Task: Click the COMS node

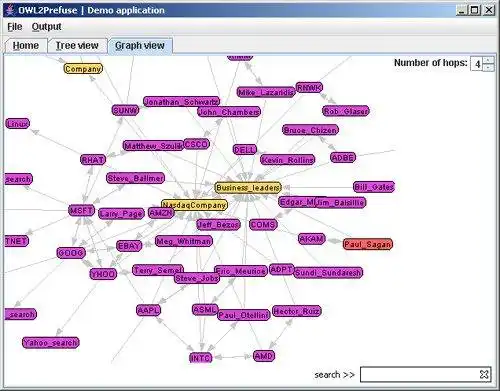Action: 263,225
